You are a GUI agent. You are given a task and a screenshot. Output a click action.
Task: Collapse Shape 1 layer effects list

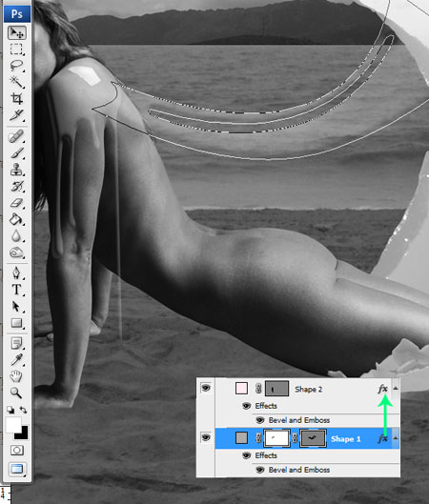pyautogui.click(x=396, y=438)
